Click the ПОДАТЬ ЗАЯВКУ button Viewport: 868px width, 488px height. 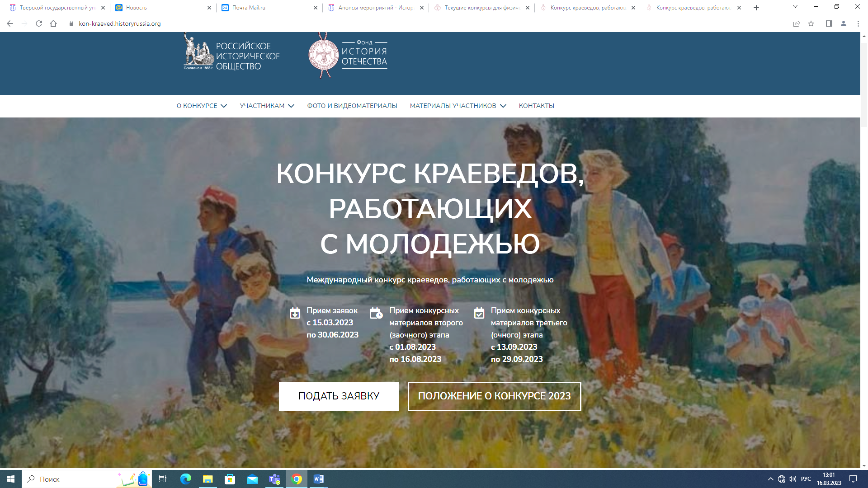339,396
